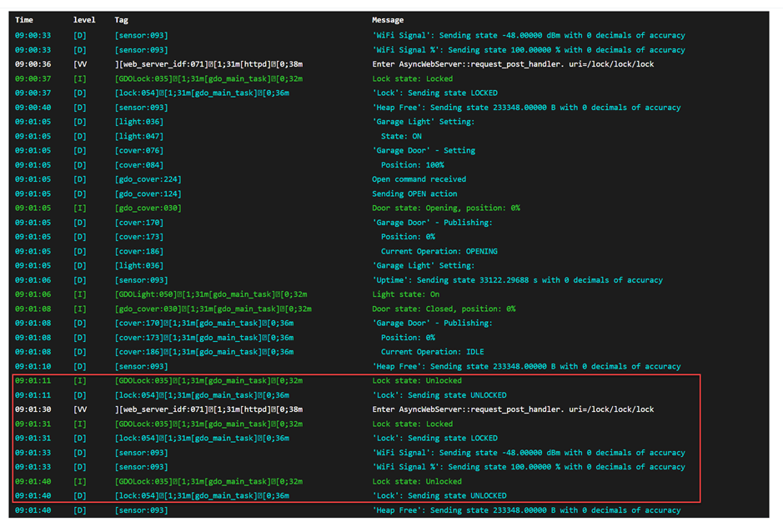Screen dimensions: 783x532
Task: Click the [cover:186] tag on IDLE row
Action: click(204, 352)
